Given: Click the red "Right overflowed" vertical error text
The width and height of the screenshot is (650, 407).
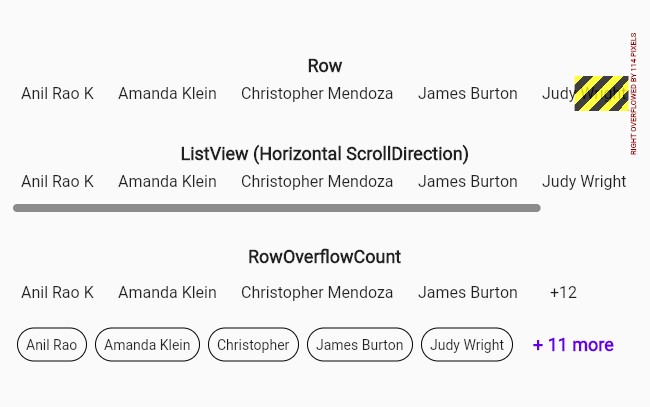Looking at the screenshot, I should [x=634, y=94].
